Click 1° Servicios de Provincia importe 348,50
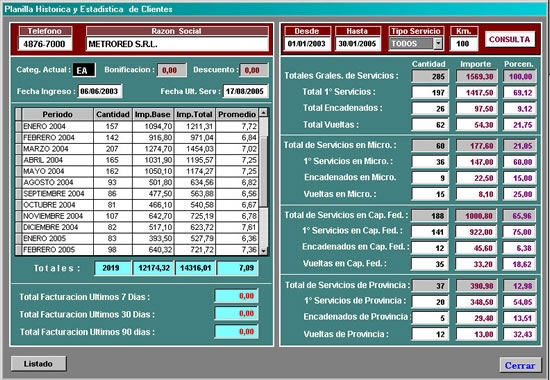The image size is (550, 380). [476, 302]
